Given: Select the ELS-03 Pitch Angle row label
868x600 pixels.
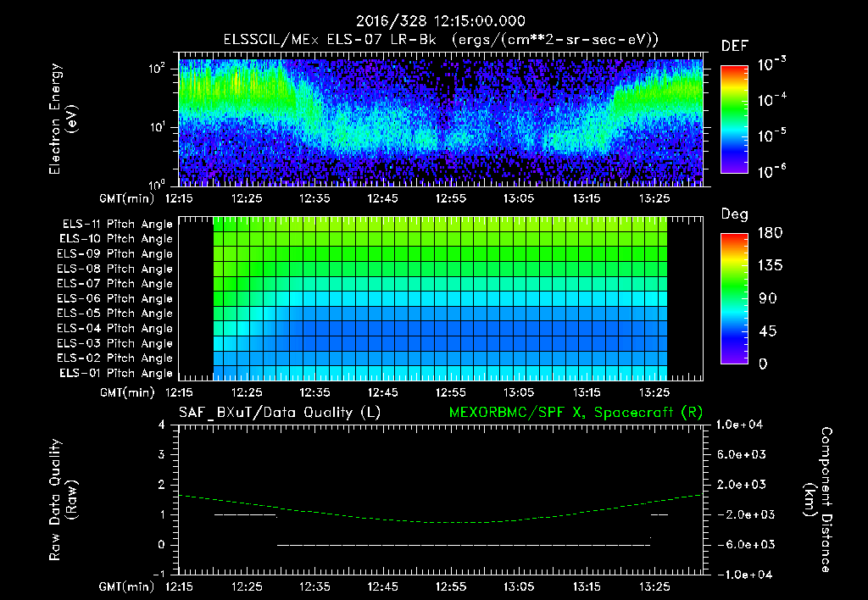Looking at the screenshot, I should [x=115, y=343].
